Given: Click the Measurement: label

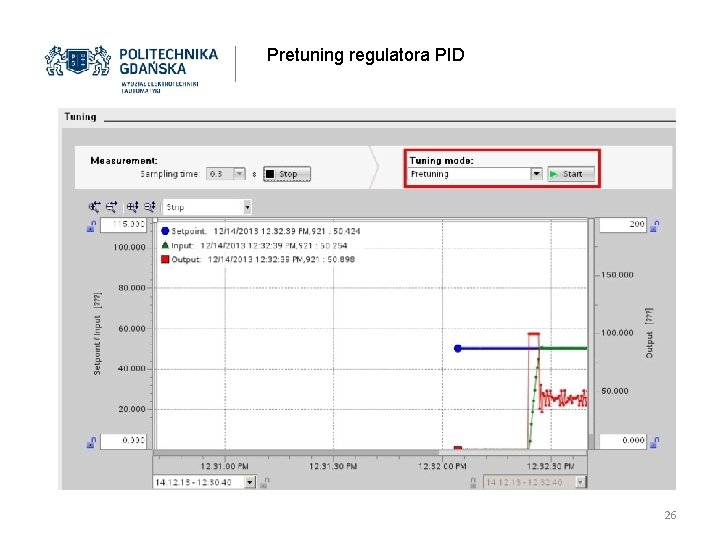Looking at the screenshot, I should (x=124, y=161).
